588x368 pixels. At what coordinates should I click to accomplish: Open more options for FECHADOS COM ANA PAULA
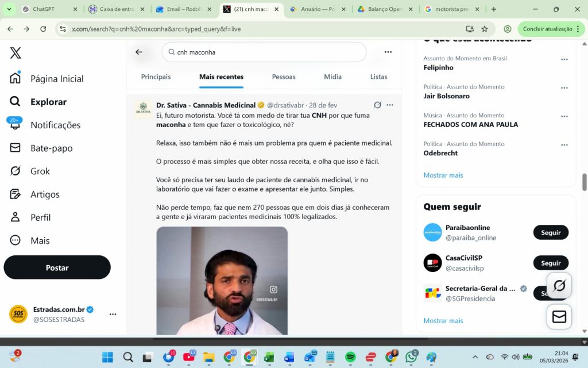564,116
